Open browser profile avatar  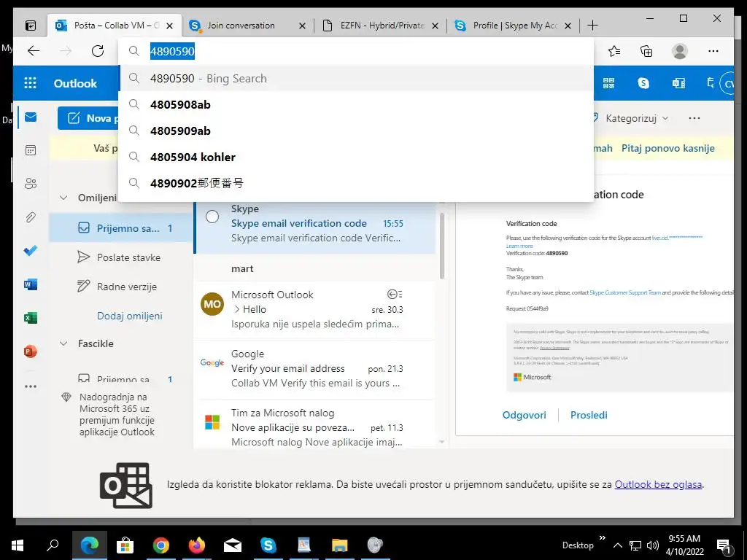[680, 51]
